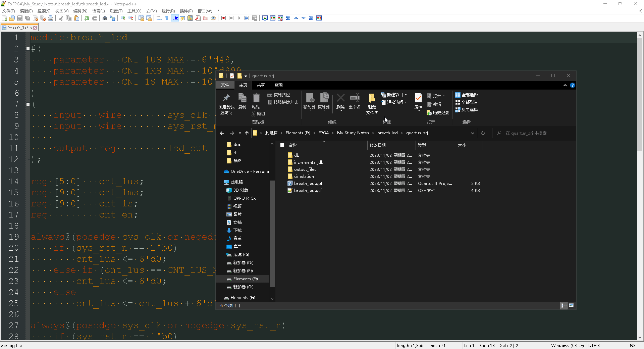Toggle select-all checkbox beside 名称 column header
The height and width of the screenshot is (349, 644).
click(x=282, y=145)
